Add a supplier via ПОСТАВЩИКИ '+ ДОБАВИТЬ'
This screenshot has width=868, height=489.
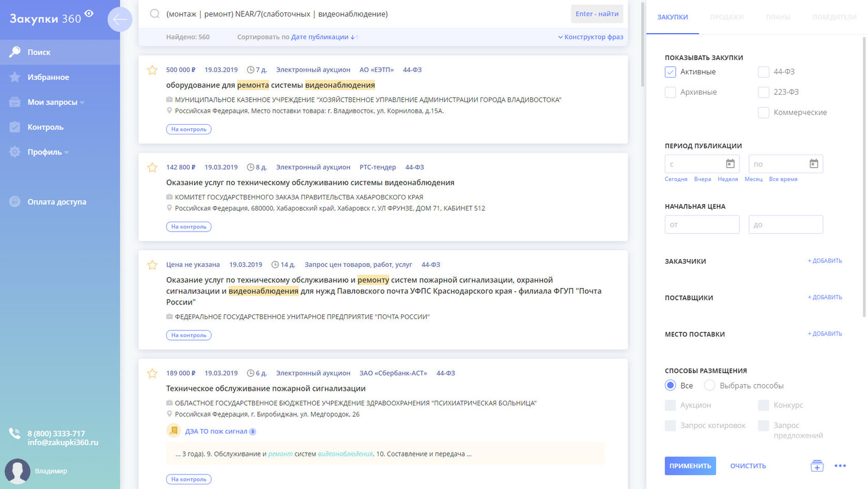[825, 297]
